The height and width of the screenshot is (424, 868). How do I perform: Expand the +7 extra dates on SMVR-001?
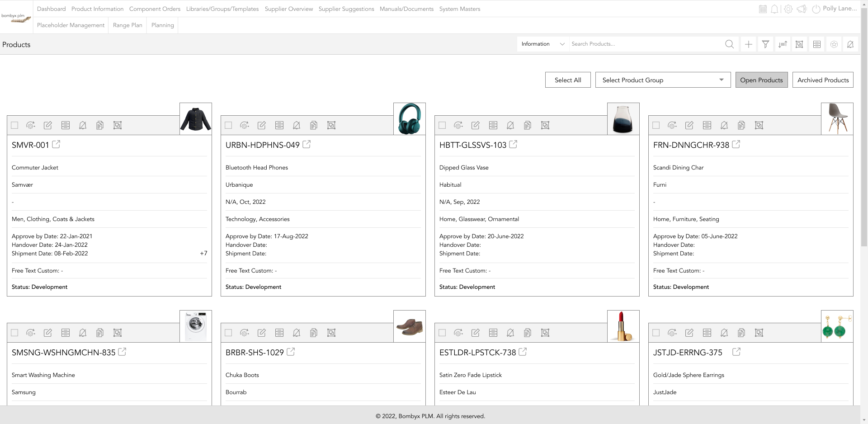(203, 254)
